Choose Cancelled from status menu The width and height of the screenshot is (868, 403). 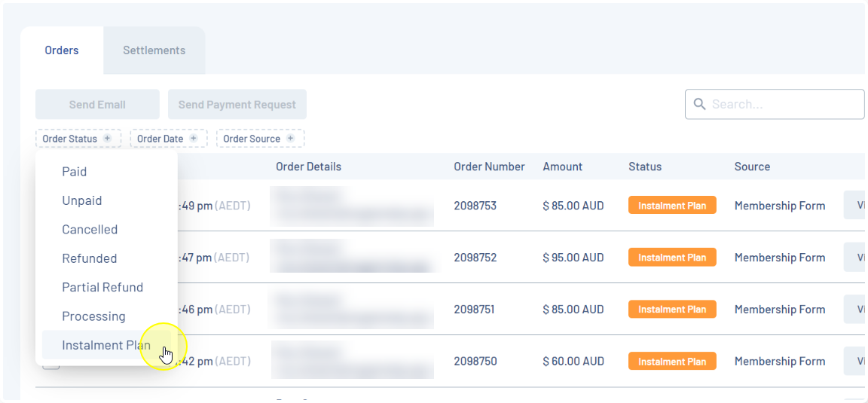point(106,229)
